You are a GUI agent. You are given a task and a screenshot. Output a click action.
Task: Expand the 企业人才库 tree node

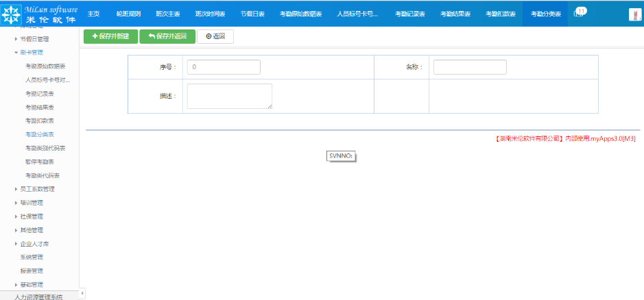tap(16, 244)
